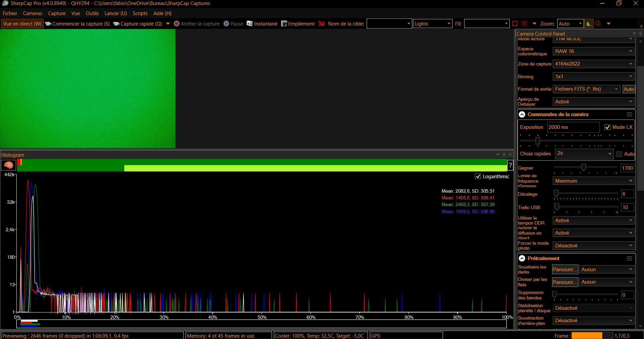Open the Cameras menu
This screenshot has width=644, height=339.
point(33,13)
